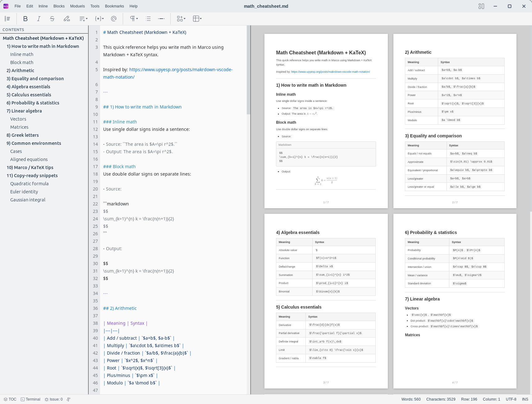Image resolution: width=532 pixels, height=404 pixels.
Task: Jump to Greek letters in contents
Action: coord(23,135)
